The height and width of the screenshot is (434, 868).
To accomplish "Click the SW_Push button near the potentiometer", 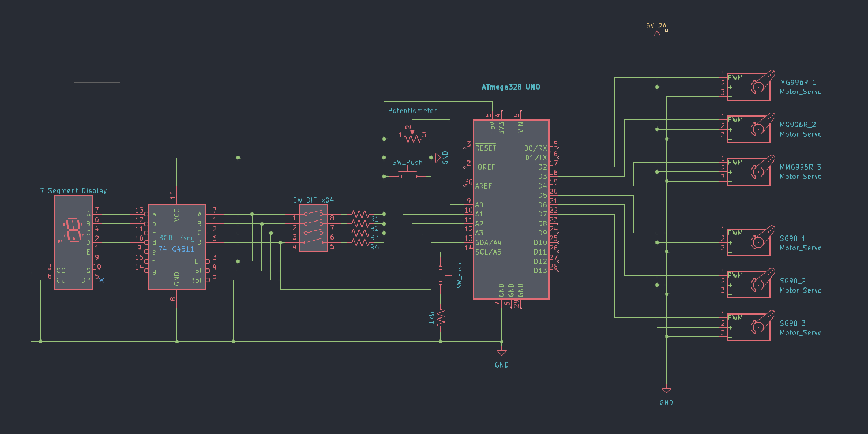I will click(x=408, y=172).
